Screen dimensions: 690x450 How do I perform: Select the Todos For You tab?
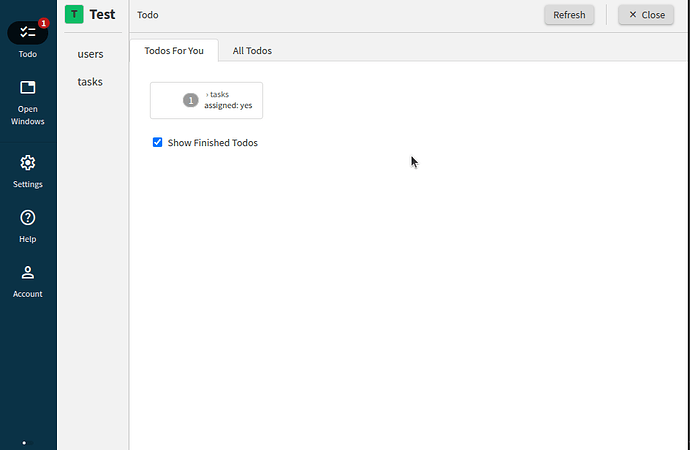point(174,50)
